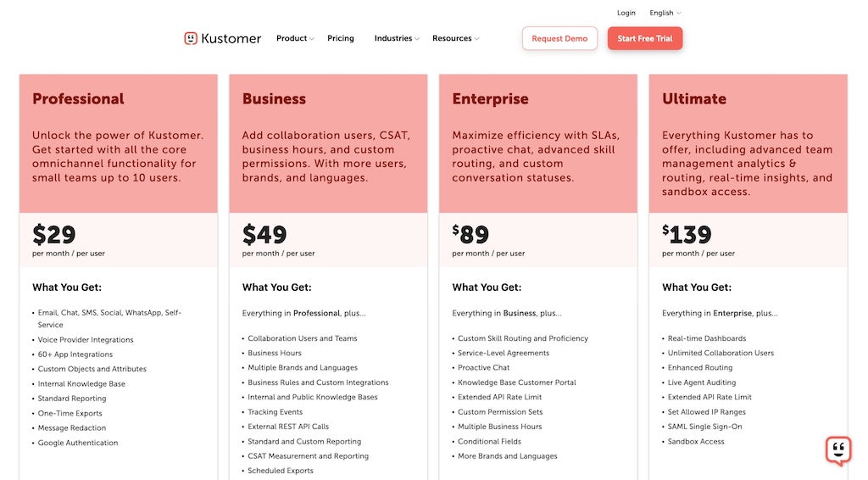Select the Enterprise plan heading
Viewport: 868px width, 480px height.
(490, 99)
